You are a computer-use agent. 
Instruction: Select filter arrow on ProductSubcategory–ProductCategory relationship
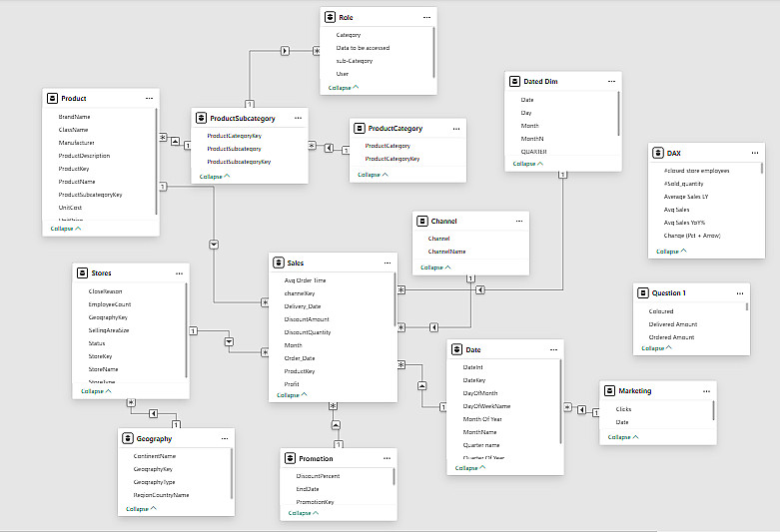(329, 148)
